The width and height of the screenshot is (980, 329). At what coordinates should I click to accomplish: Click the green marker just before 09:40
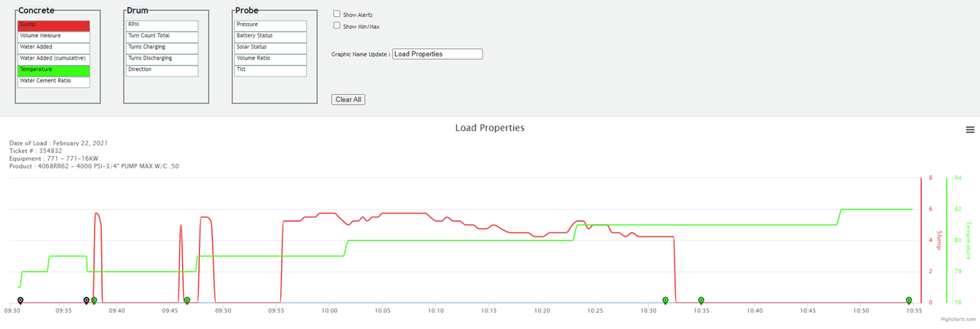(94, 301)
